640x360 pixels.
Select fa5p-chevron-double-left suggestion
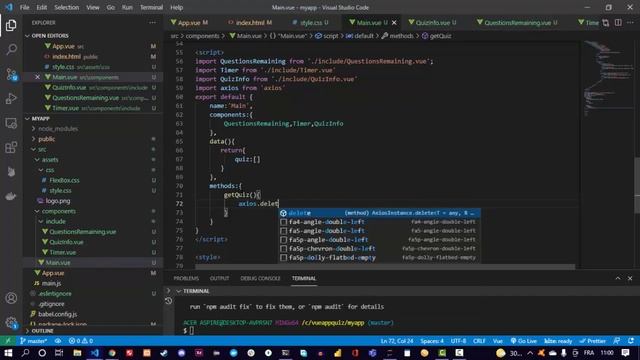pos(379,249)
